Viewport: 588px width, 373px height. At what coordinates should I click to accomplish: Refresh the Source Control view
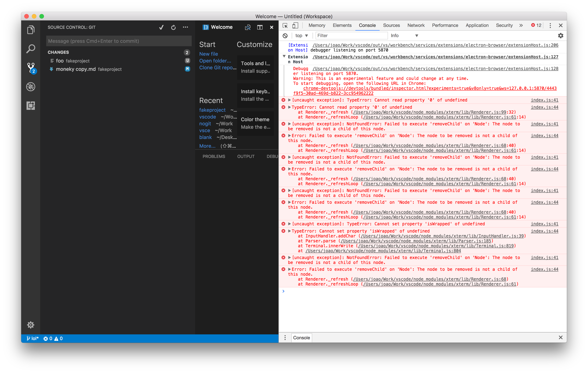click(173, 27)
